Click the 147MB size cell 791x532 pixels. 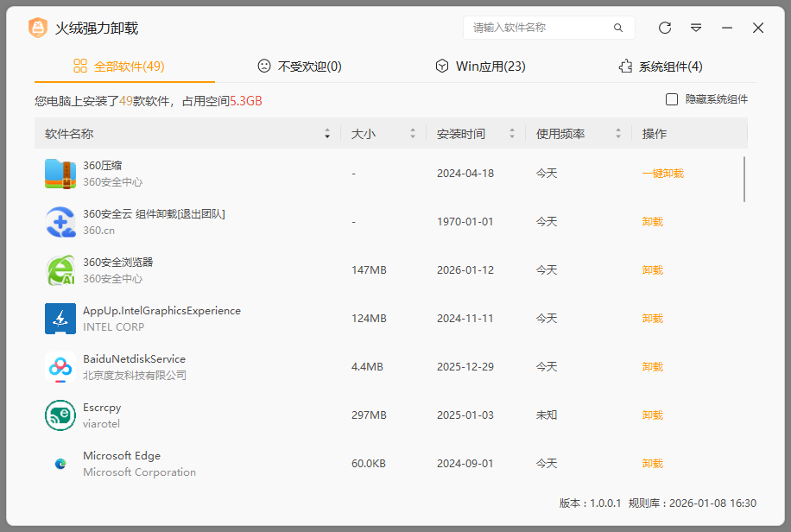369,270
